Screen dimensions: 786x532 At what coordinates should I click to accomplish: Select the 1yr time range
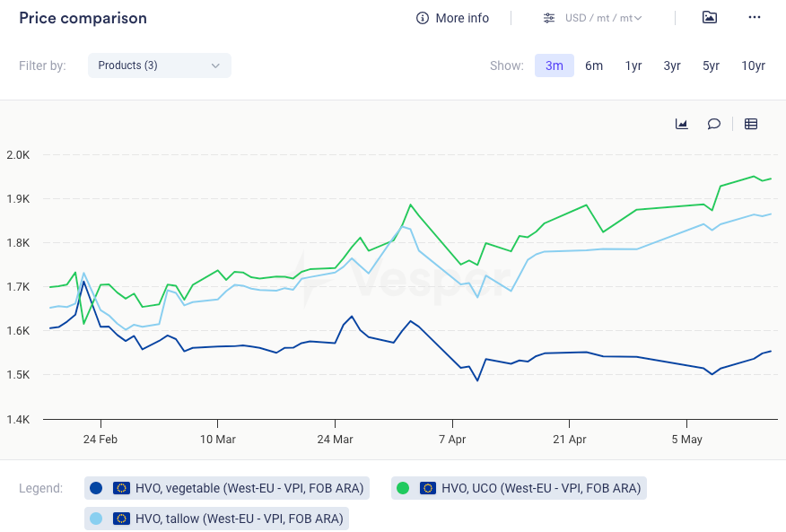(633, 65)
